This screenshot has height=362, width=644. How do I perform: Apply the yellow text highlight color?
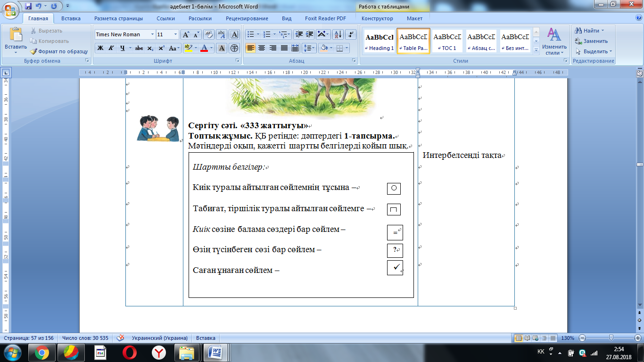pyautogui.click(x=188, y=48)
